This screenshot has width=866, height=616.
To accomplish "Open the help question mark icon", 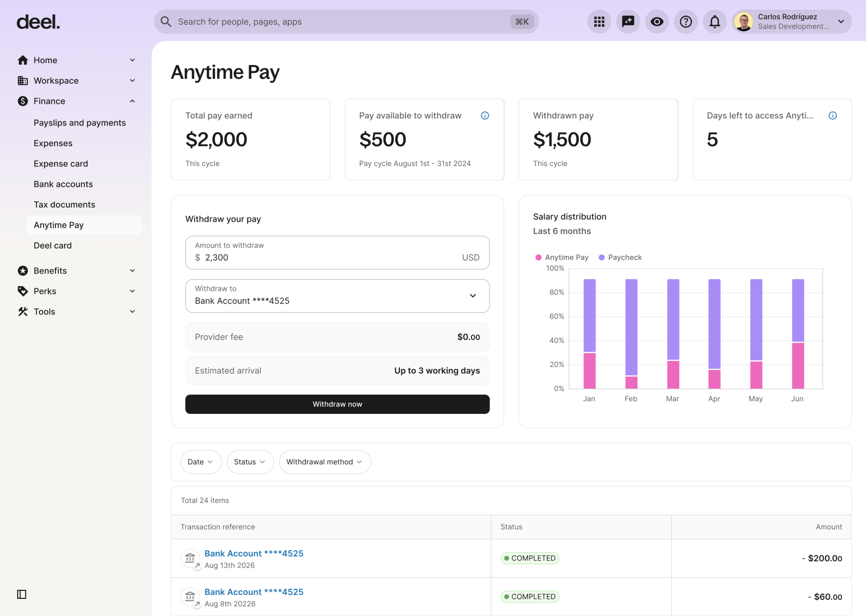I will pyautogui.click(x=685, y=22).
